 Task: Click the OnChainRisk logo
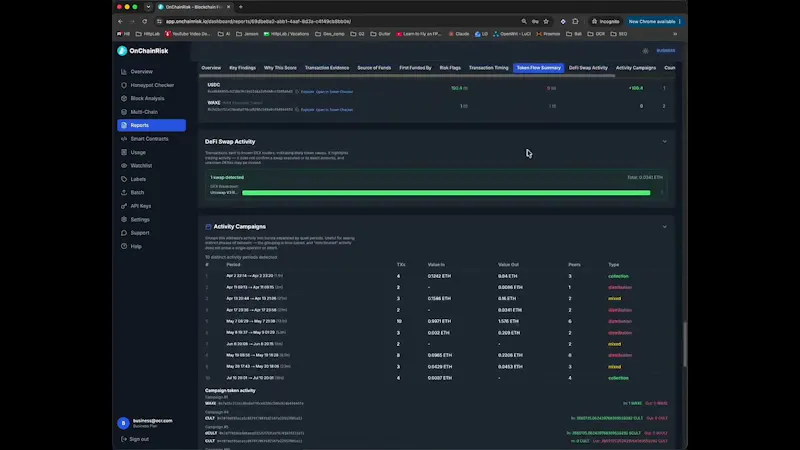click(143, 51)
